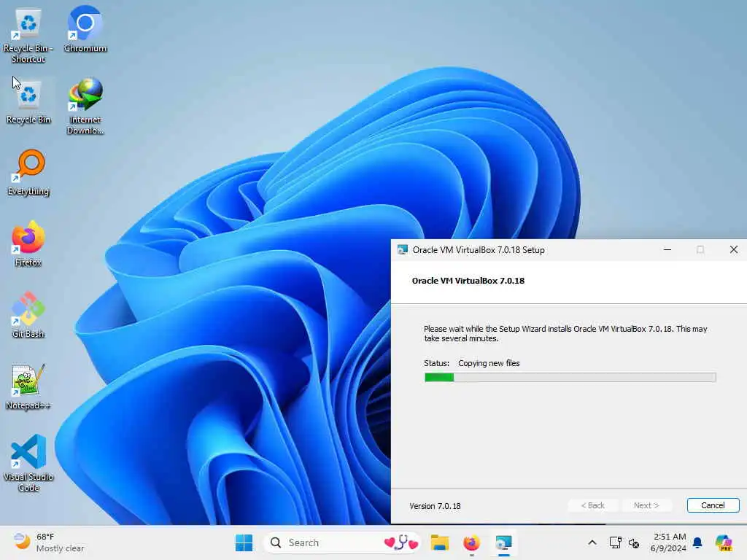Open the notifications bell icon
This screenshot has height=560, width=747.
697,542
